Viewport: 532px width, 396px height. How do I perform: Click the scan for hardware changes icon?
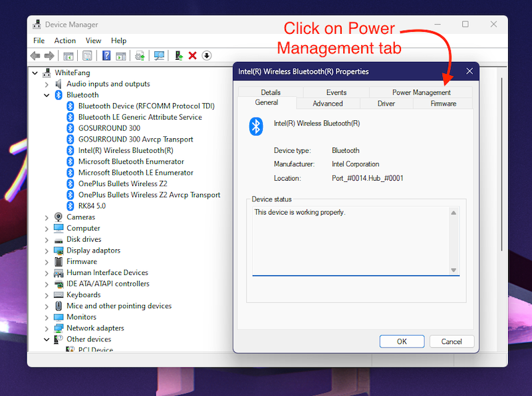159,56
